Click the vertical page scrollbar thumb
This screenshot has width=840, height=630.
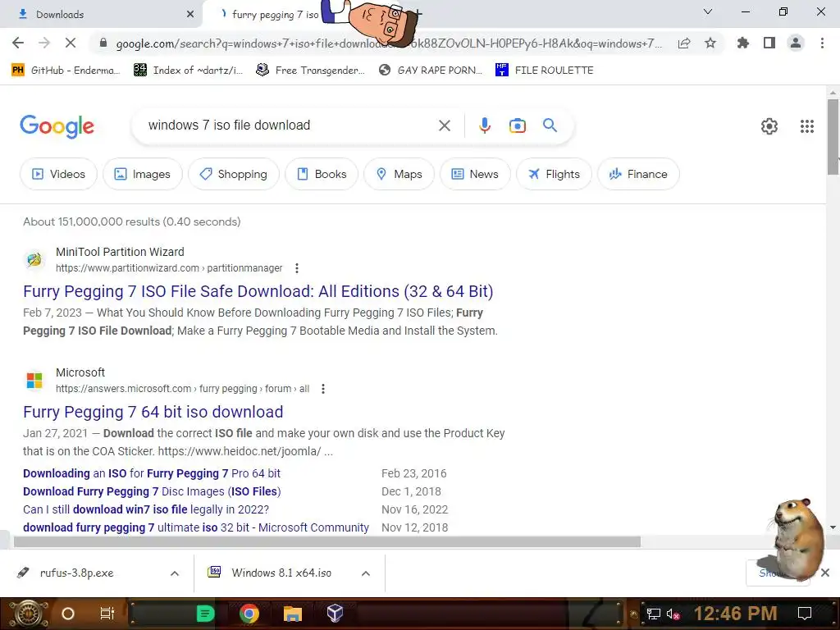833,137
